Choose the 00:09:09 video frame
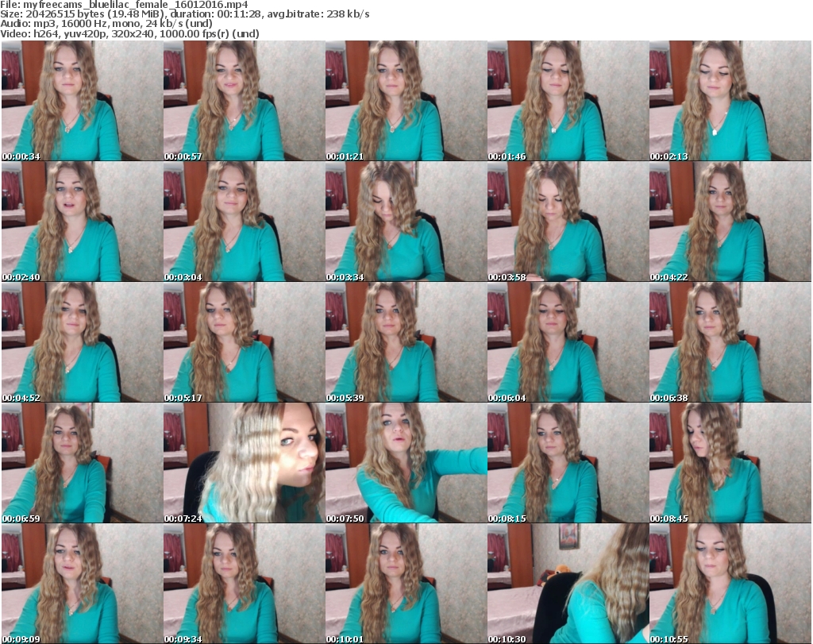Screen dimensions: 813x644 (82, 584)
